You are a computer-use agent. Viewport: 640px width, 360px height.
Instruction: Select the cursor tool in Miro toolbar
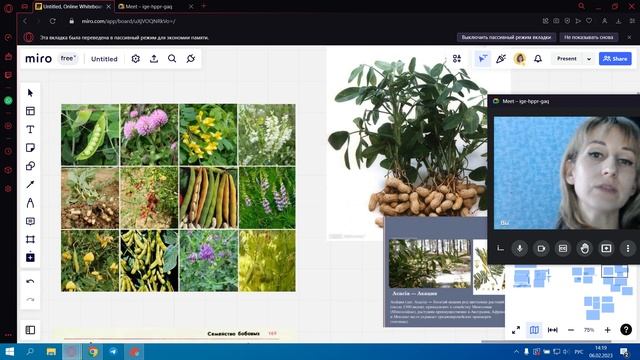(30, 93)
